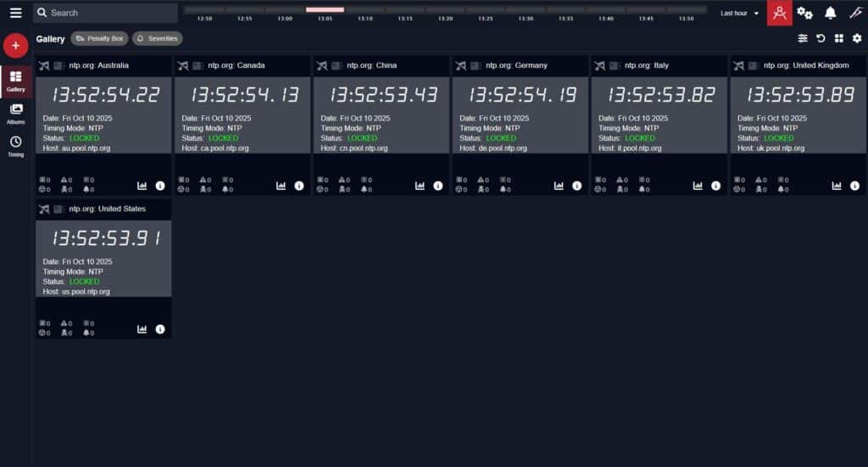The width and height of the screenshot is (868, 467).
Task: Click the red compass icon in top bar
Action: click(x=779, y=13)
